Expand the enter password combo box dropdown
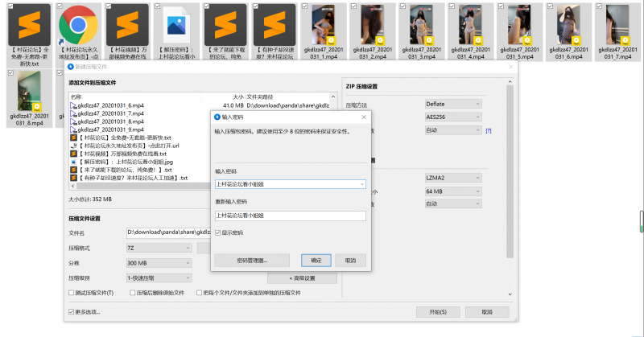644x337 pixels. 361,184
